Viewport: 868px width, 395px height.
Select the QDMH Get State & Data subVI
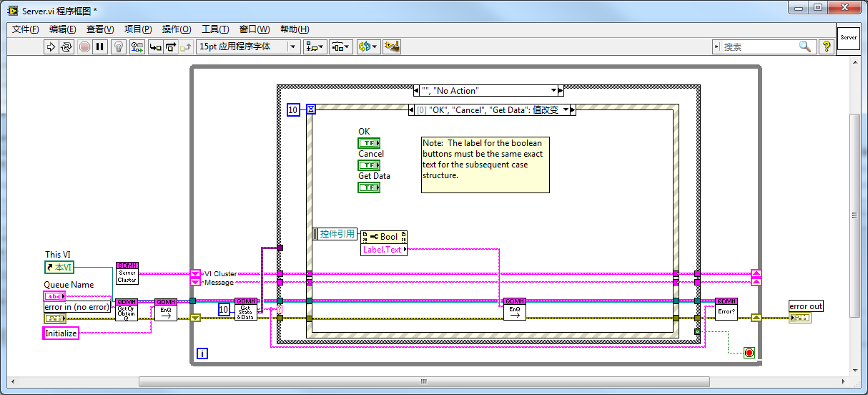(245, 308)
